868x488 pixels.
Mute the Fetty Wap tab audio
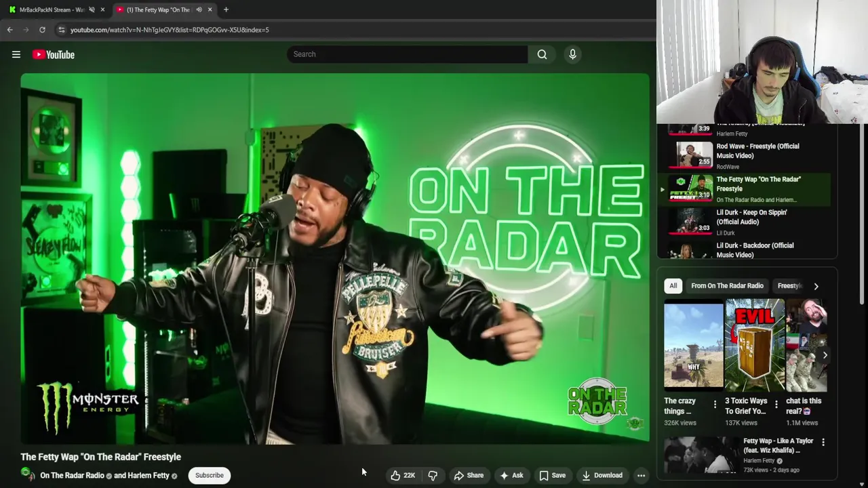[199, 9]
